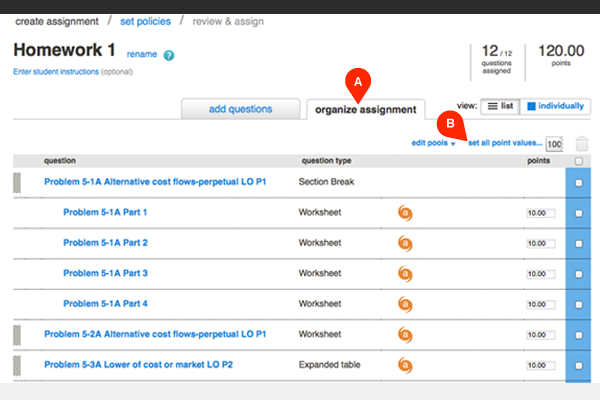Click orange icon for Problem 5-1A Part 1
Image resolution: width=600 pixels, height=400 pixels.
point(405,212)
